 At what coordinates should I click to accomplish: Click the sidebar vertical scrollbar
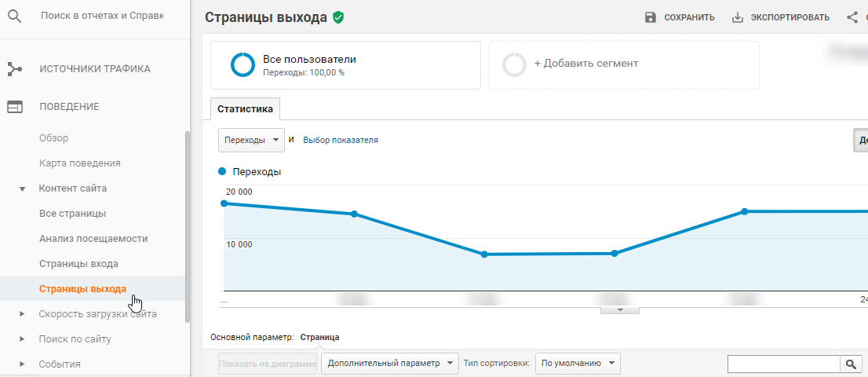tap(187, 227)
